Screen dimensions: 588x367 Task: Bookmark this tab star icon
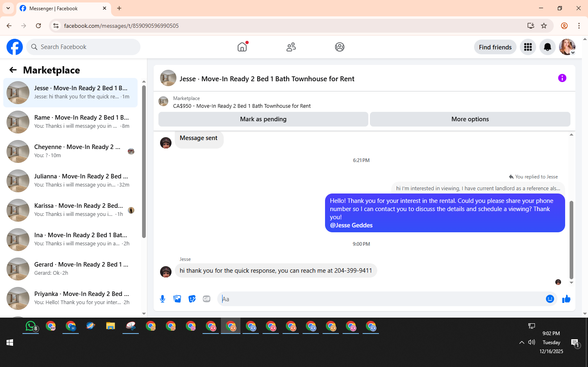(544, 26)
